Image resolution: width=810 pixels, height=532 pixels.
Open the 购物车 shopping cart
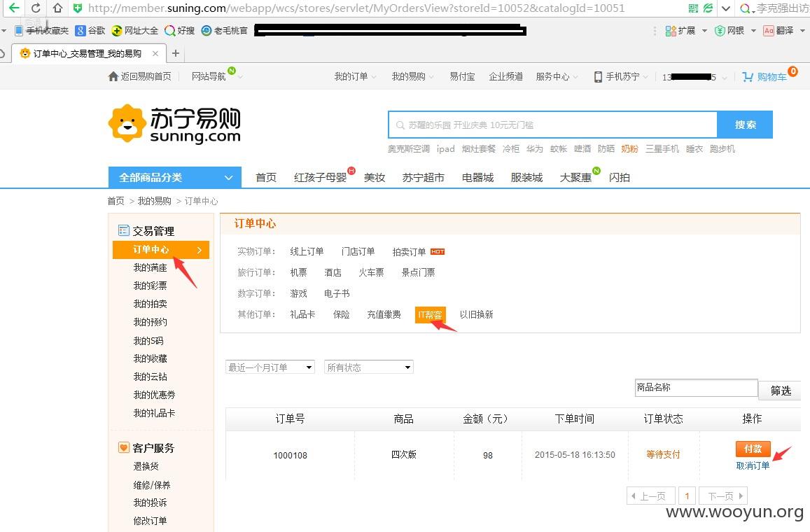766,76
